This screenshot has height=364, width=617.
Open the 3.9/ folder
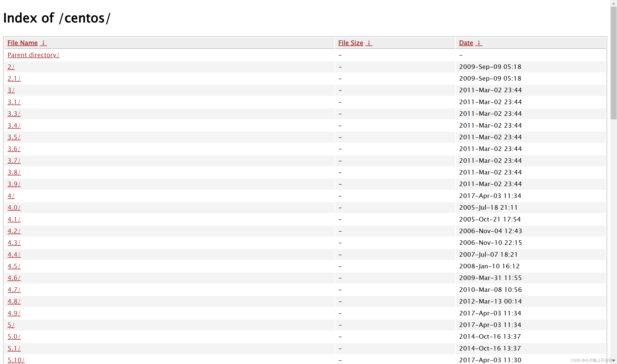tap(14, 184)
